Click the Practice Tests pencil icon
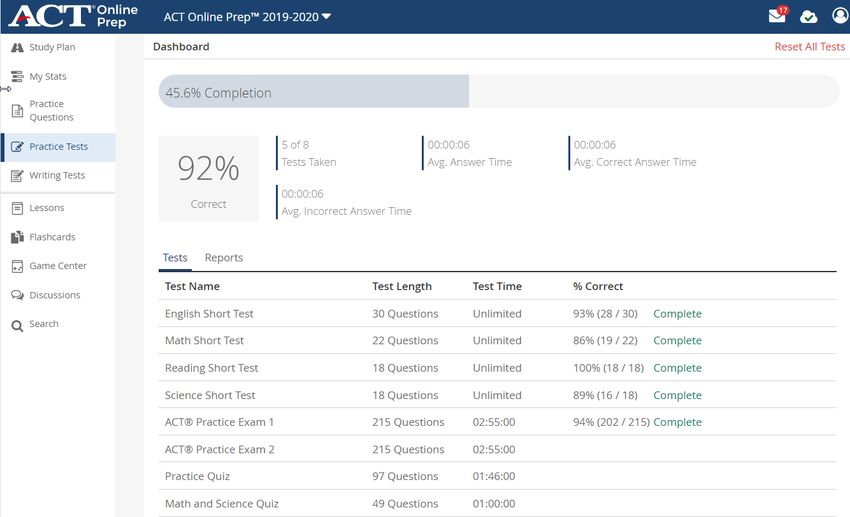850x517 pixels. pos(17,146)
